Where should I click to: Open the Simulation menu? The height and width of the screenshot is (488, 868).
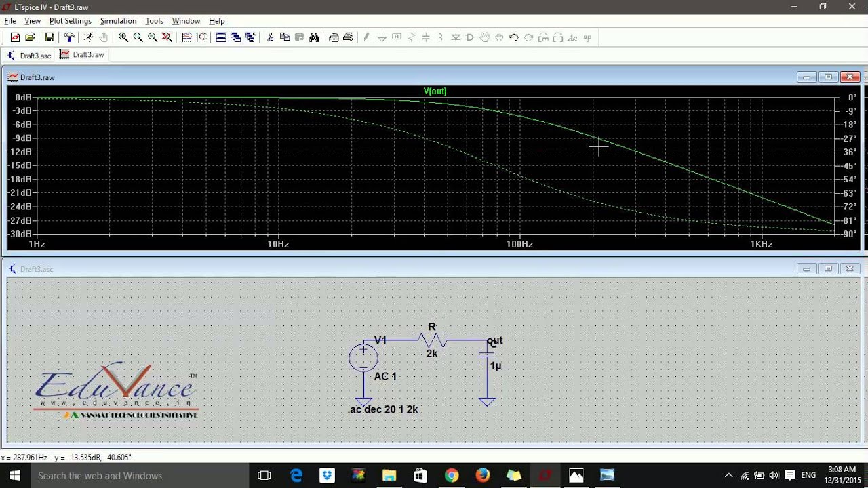pyautogui.click(x=118, y=21)
